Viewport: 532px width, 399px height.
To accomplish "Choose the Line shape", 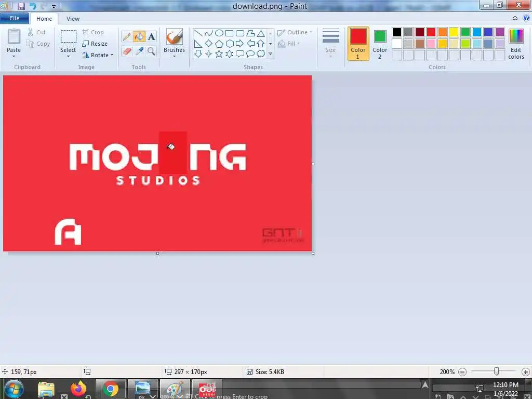I will 198,33.
